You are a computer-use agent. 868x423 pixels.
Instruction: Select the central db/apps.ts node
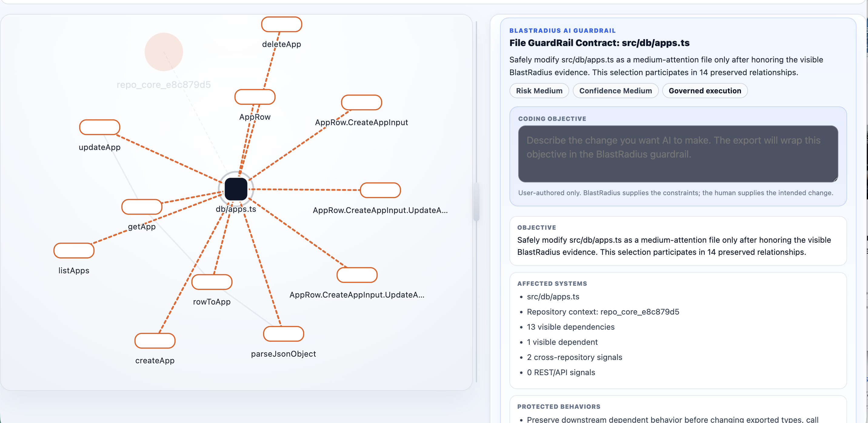click(x=236, y=189)
